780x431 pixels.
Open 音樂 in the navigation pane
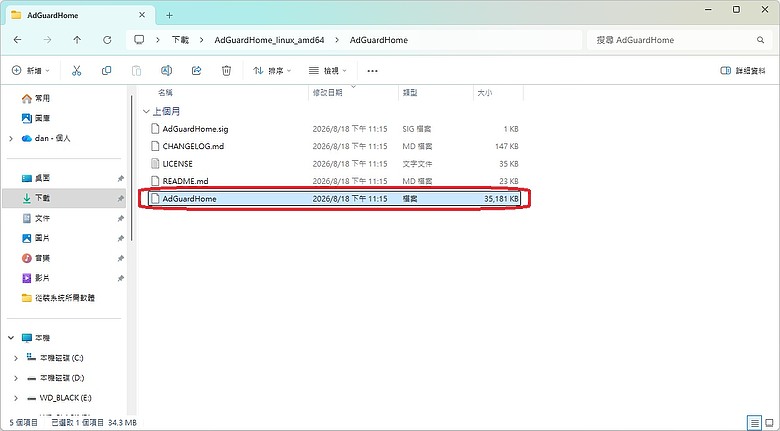pyautogui.click(x=36, y=258)
